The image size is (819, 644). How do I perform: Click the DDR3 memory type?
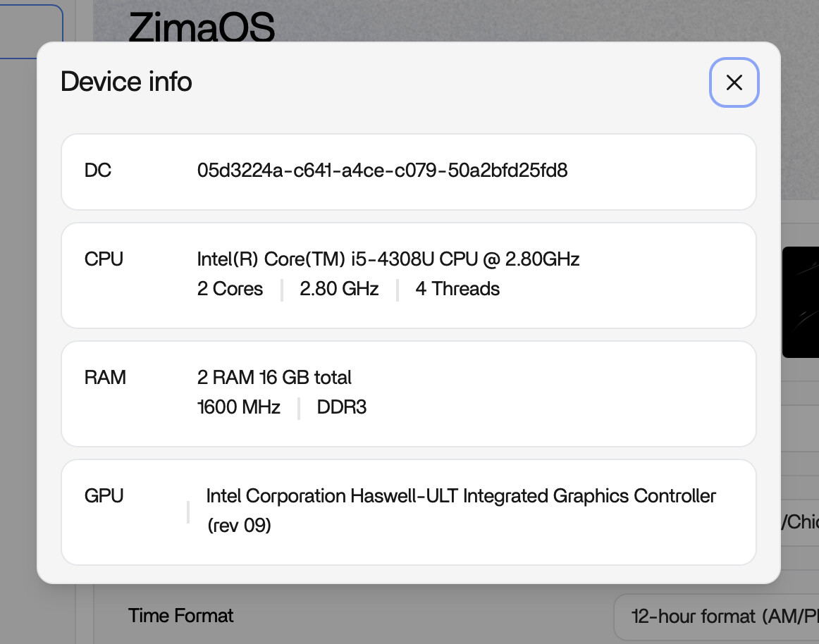click(x=342, y=407)
